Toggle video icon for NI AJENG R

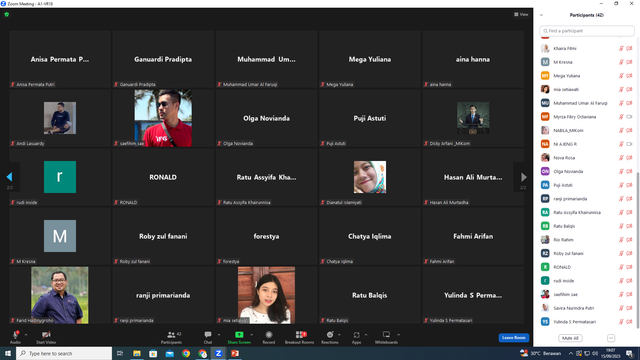[x=629, y=144]
